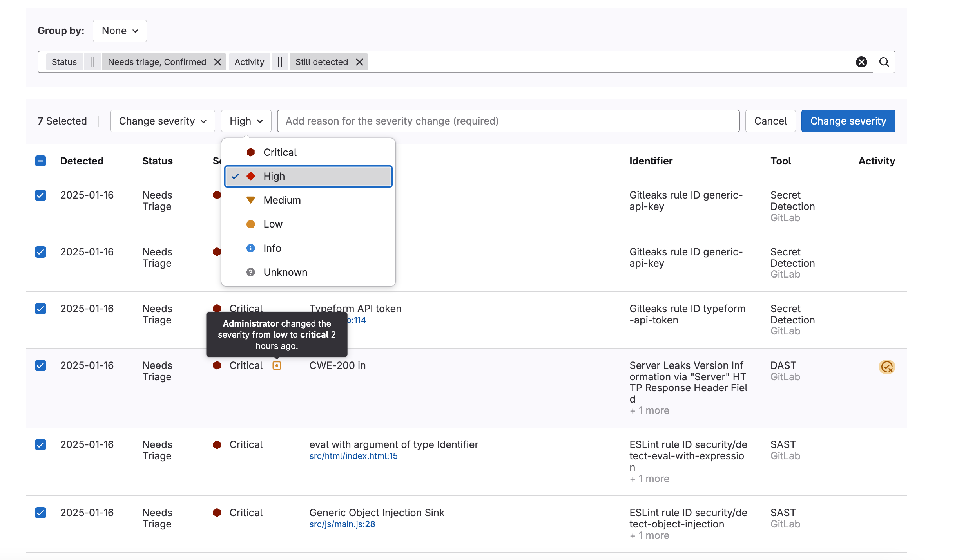Open the 'High' severity selector dropdown
The width and height of the screenshot is (957, 560).
[246, 121]
